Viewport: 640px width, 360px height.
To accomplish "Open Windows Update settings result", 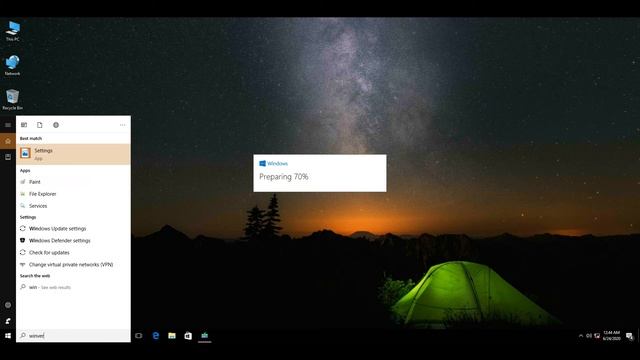I will click(x=73, y=229).
